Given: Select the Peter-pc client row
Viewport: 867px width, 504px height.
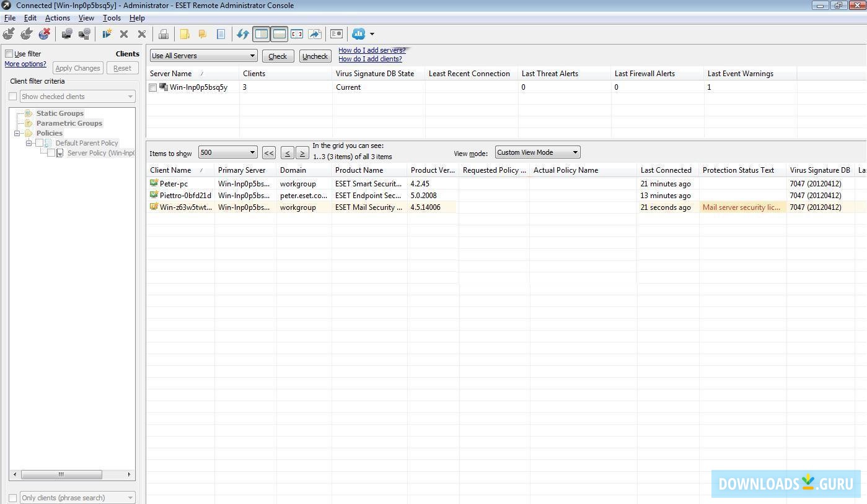Looking at the screenshot, I should coord(174,184).
